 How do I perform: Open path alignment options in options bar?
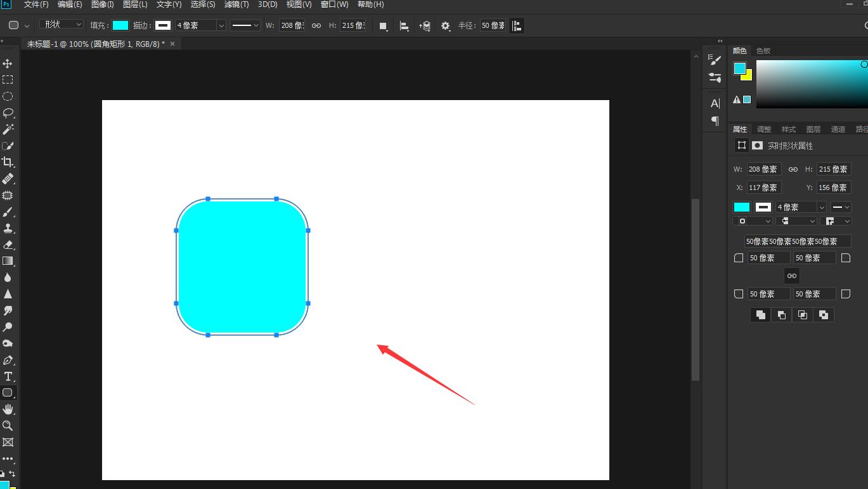click(404, 25)
